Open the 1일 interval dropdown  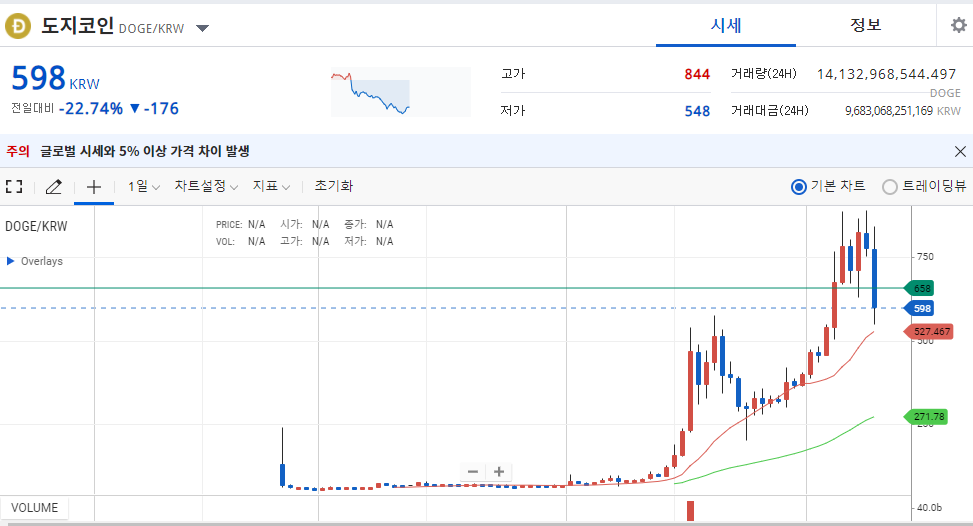[x=144, y=186]
